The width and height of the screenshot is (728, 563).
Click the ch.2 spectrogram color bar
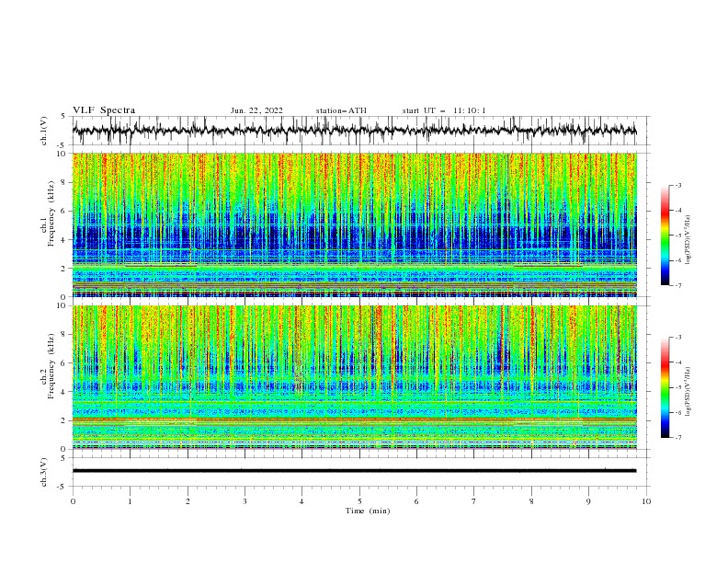click(665, 387)
